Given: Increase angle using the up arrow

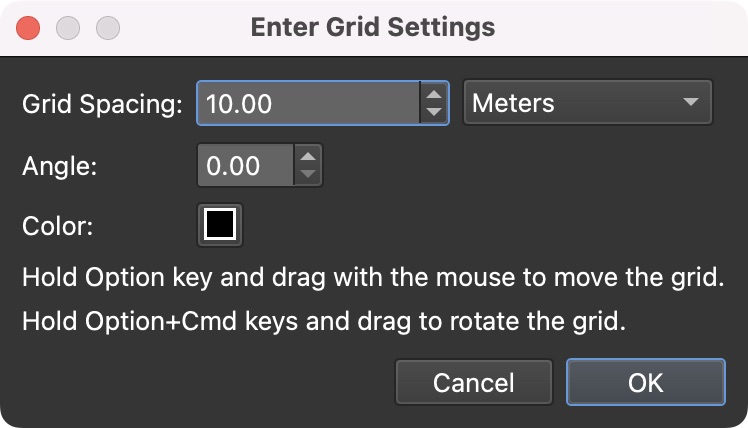Looking at the screenshot, I should pyautogui.click(x=308, y=157).
